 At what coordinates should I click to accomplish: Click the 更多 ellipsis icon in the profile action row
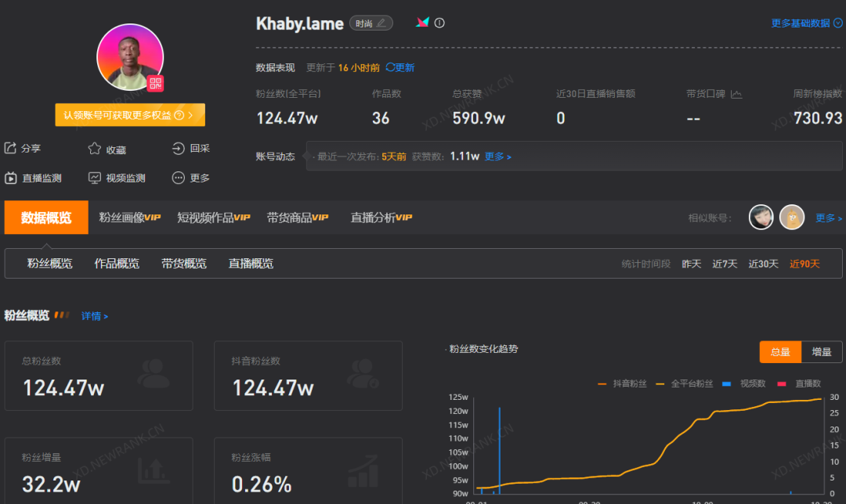(x=178, y=178)
